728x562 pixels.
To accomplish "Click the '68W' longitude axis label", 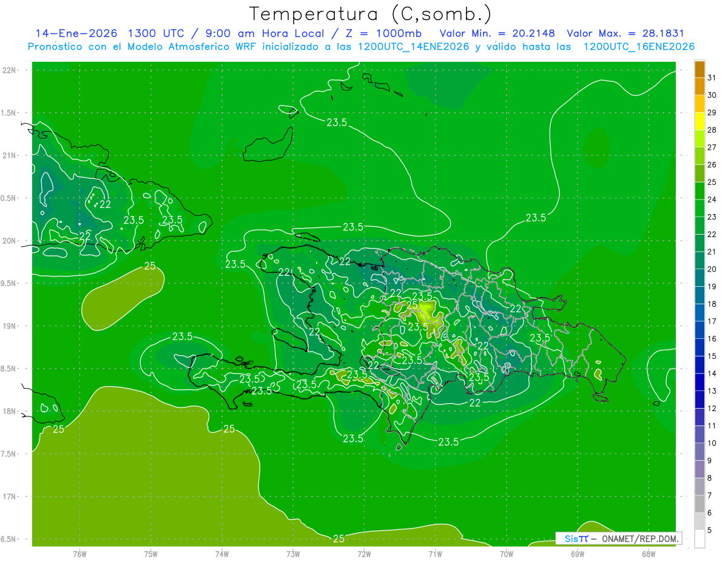I will [x=649, y=554].
